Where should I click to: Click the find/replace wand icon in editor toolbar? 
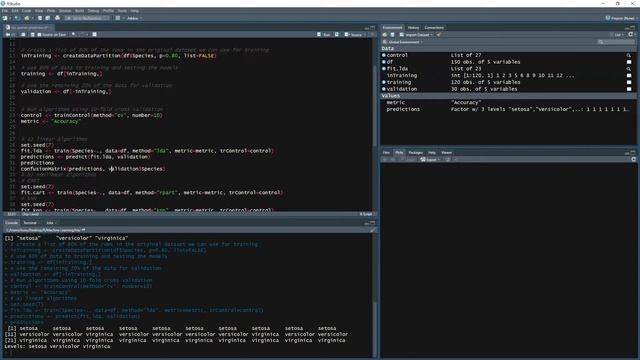point(73,35)
